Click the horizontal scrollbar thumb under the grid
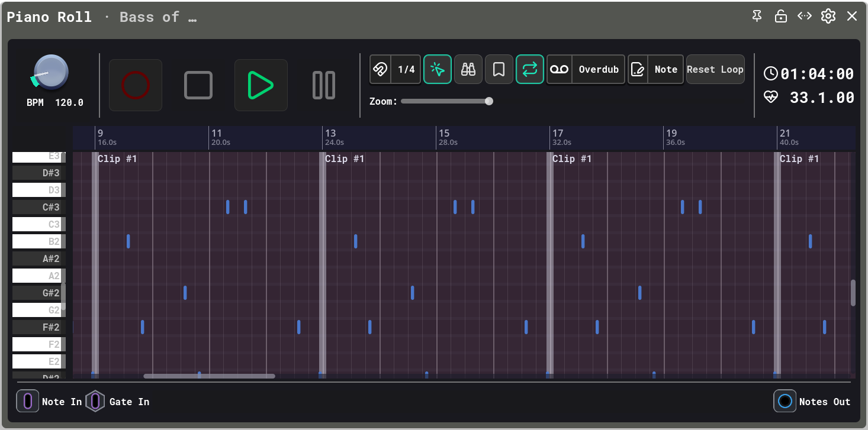The image size is (868, 430). coord(209,376)
